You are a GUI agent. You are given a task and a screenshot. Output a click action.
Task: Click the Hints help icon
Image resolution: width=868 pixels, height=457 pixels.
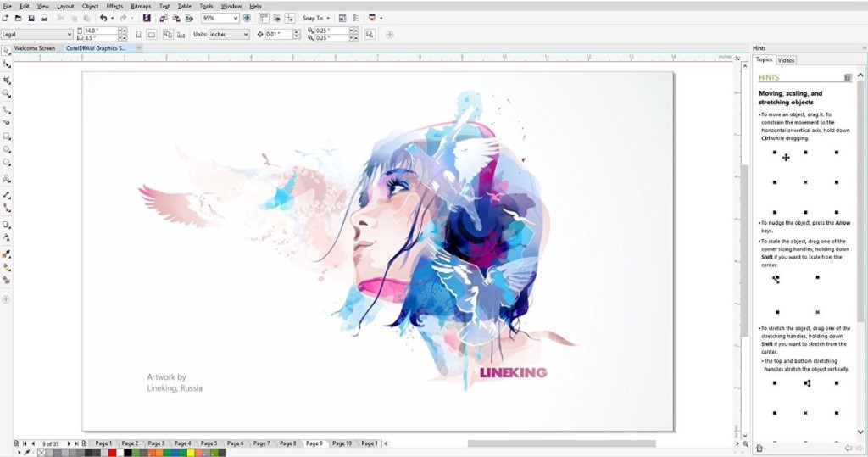(x=848, y=77)
